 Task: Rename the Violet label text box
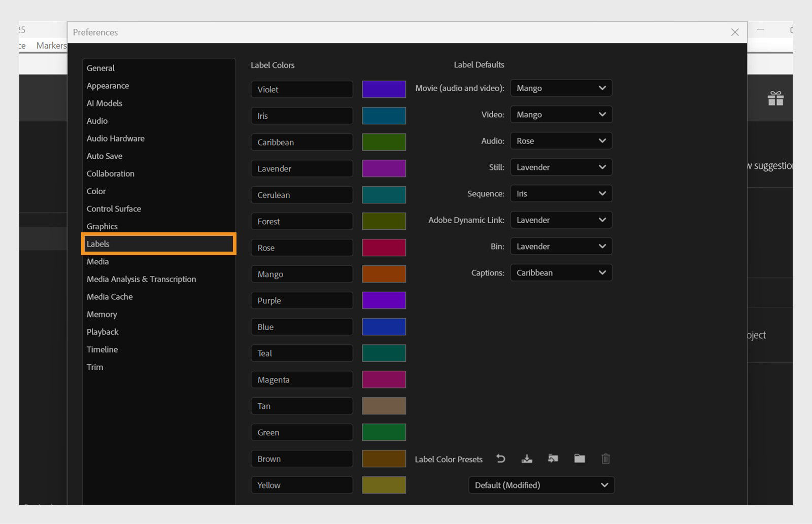pyautogui.click(x=301, y=89)
